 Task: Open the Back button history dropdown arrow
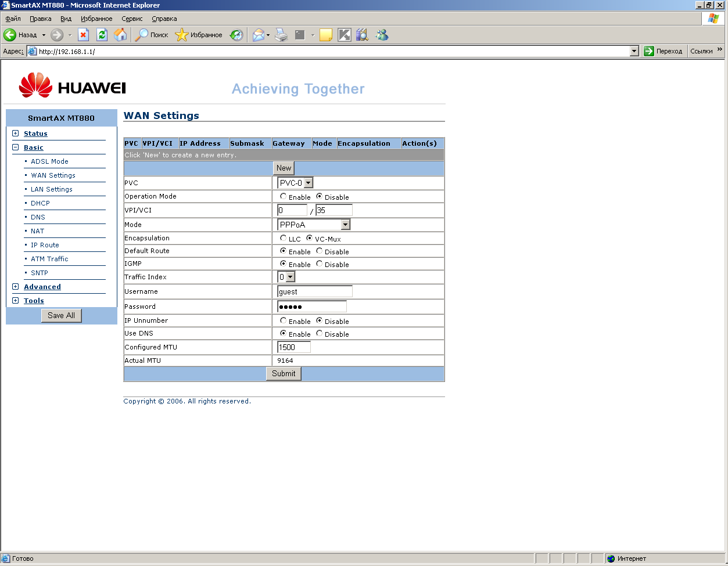[44, 35]
